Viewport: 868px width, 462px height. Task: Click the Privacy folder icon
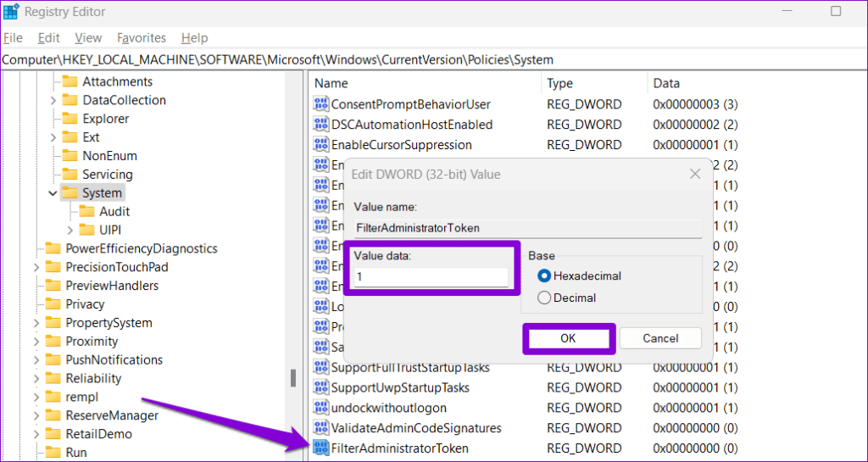(x=53, y=304)
